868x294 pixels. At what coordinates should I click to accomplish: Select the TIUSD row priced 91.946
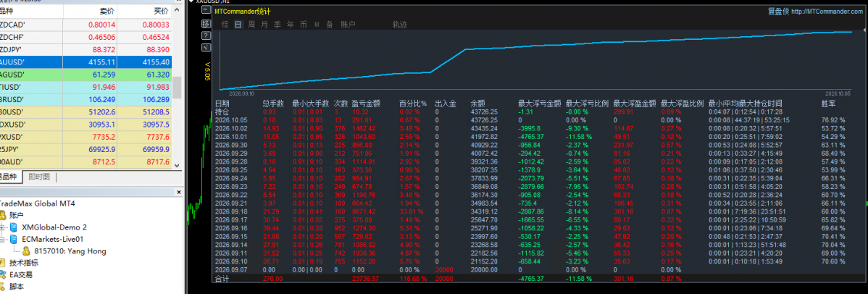[85, 87]
